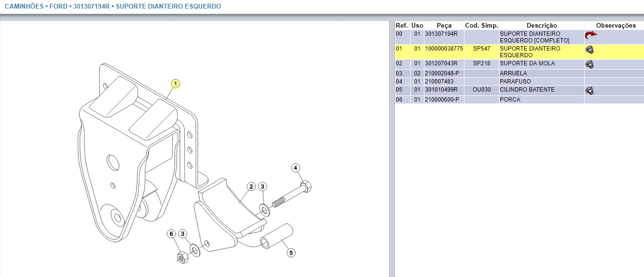Select callout 3 beside the bolt threads
The image size is (644, 277).
263,186
